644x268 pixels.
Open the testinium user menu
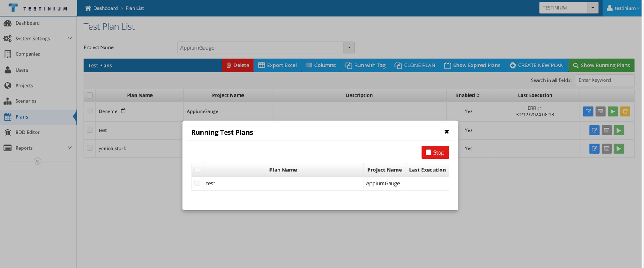coord(623,8)
